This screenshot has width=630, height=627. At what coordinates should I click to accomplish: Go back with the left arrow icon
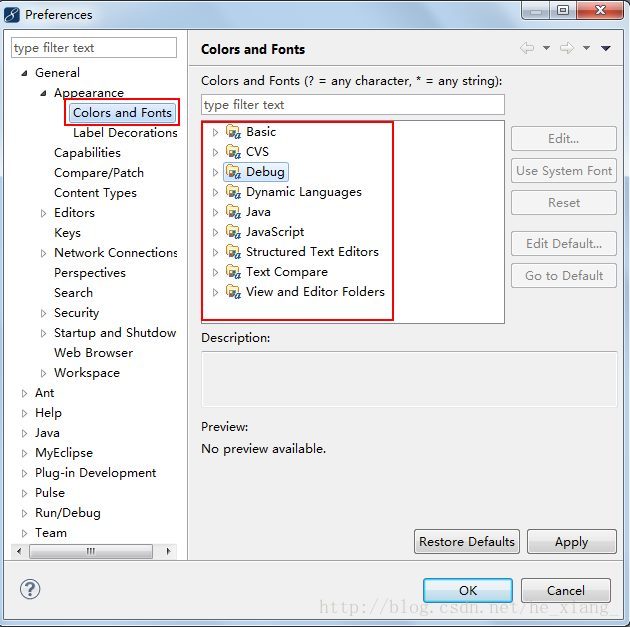click(x=527, y=48)
